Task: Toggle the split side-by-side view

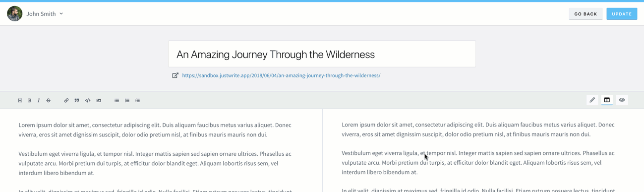Action: click(607, 100)
